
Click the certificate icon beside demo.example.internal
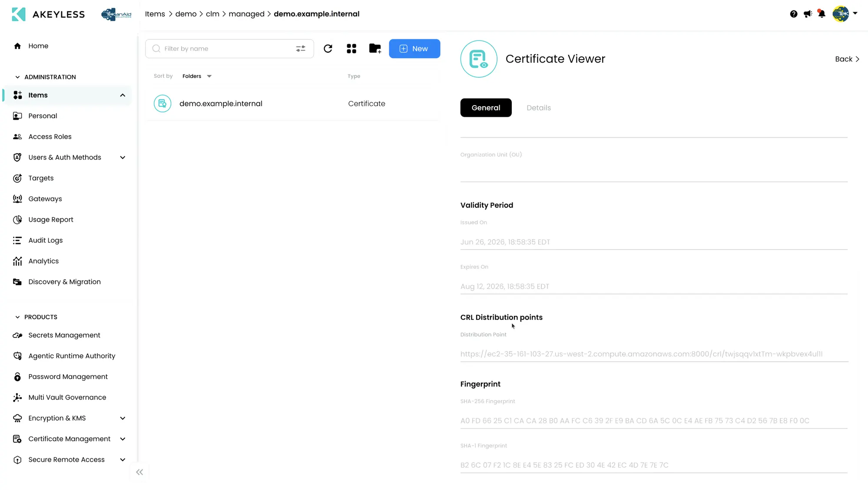[162, 103]
